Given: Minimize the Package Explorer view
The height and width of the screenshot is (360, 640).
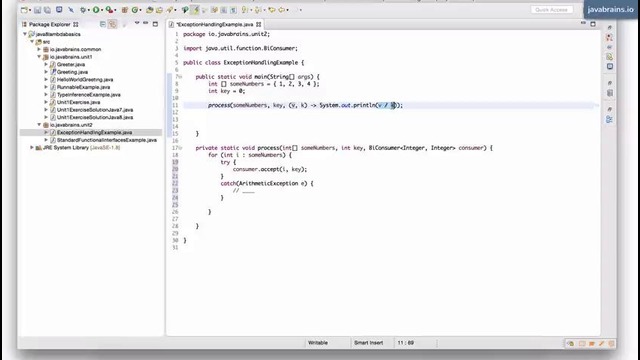Looking at the screenshot, I should click(146, 24).
